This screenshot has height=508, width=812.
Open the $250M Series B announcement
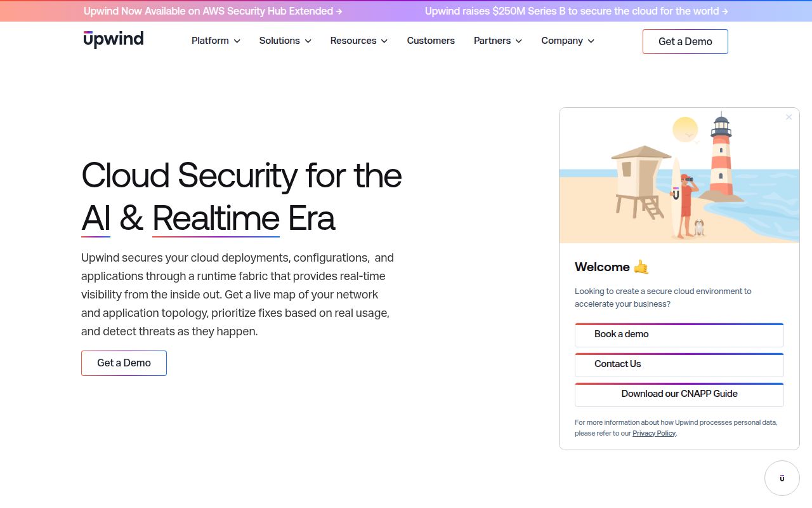pos(577,11)
